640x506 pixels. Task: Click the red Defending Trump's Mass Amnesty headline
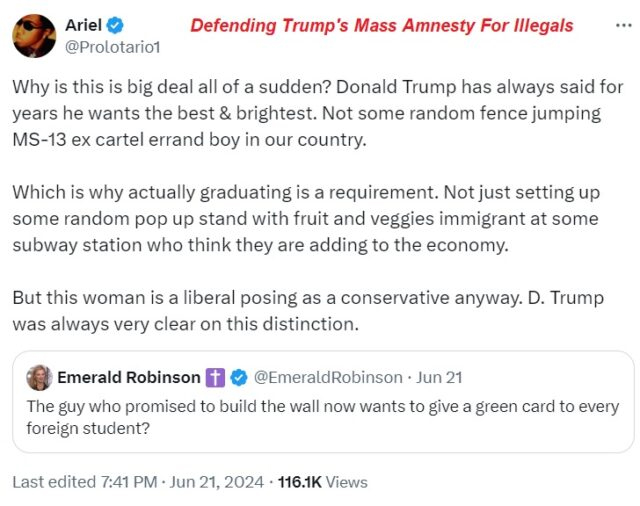(x=382, y=25)
